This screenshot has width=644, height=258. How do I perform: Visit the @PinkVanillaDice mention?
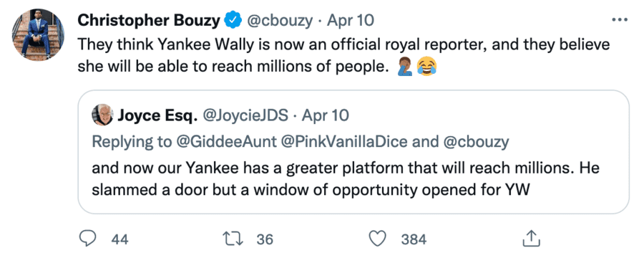(x=344, y=142)
